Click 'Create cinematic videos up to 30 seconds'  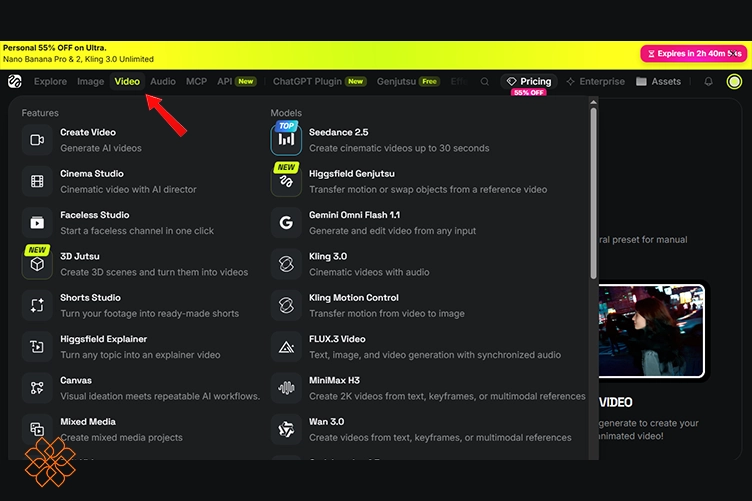coord(399,148)
